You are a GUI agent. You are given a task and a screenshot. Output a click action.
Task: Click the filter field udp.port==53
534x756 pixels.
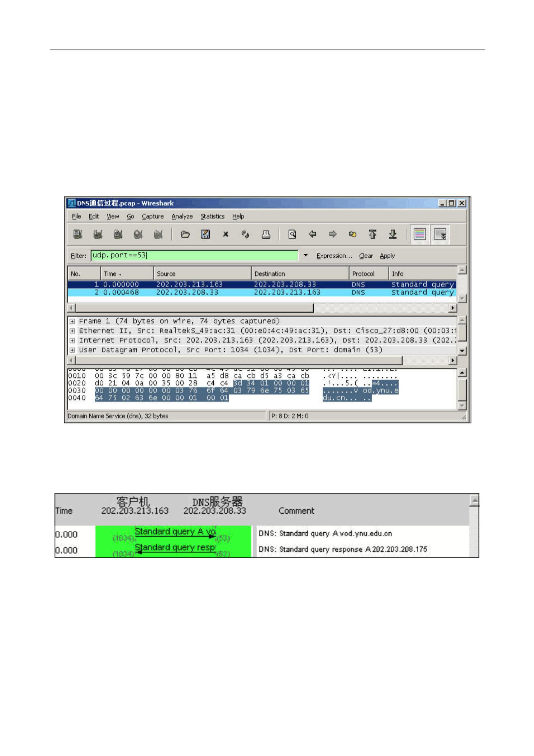[194, 256]
